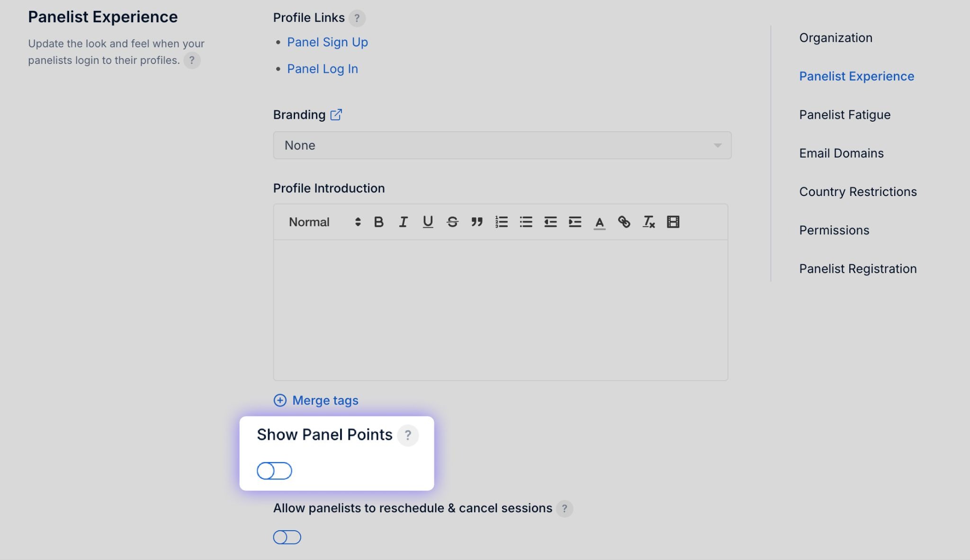Start a numbered list
970x560 pixels.
[x=502, y=222]
